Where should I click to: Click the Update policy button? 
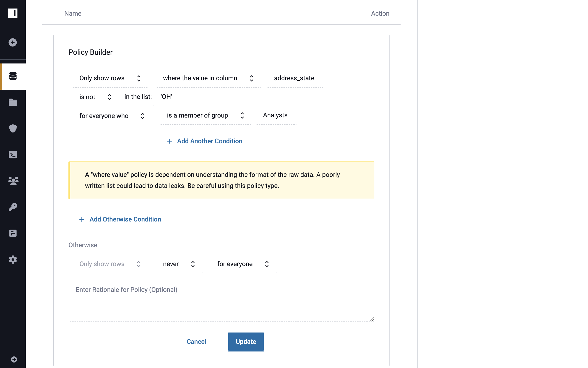246,342
